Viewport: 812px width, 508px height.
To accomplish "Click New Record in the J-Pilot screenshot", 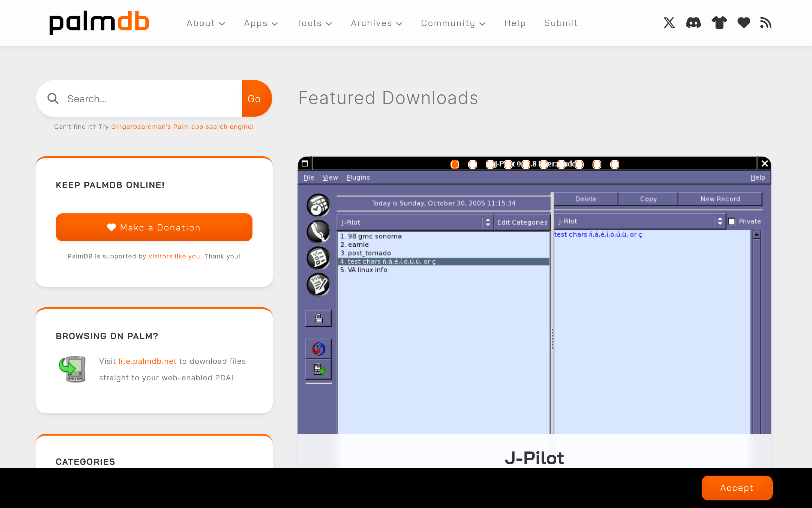I will [x=720, y=199].
